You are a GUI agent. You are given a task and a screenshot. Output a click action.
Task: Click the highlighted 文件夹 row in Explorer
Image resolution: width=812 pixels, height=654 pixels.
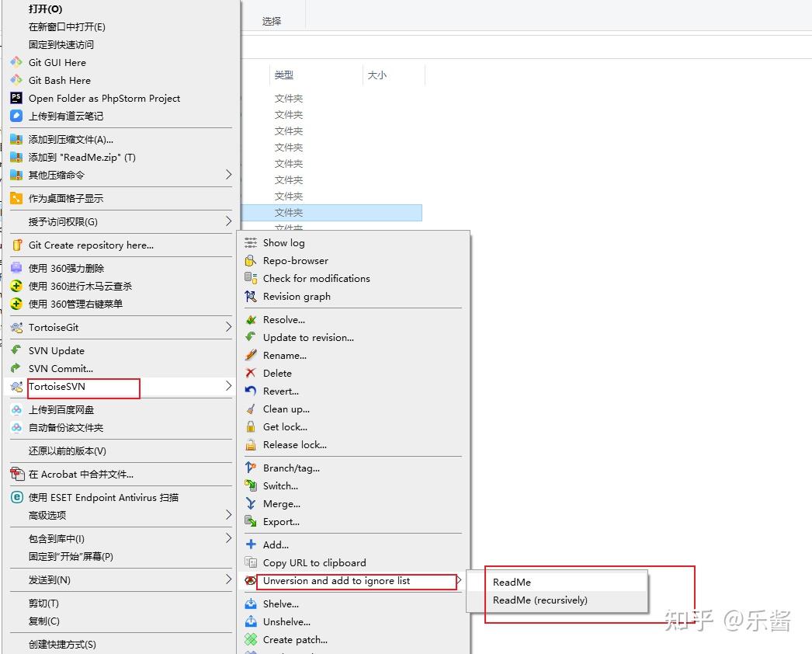coord(331,213)
